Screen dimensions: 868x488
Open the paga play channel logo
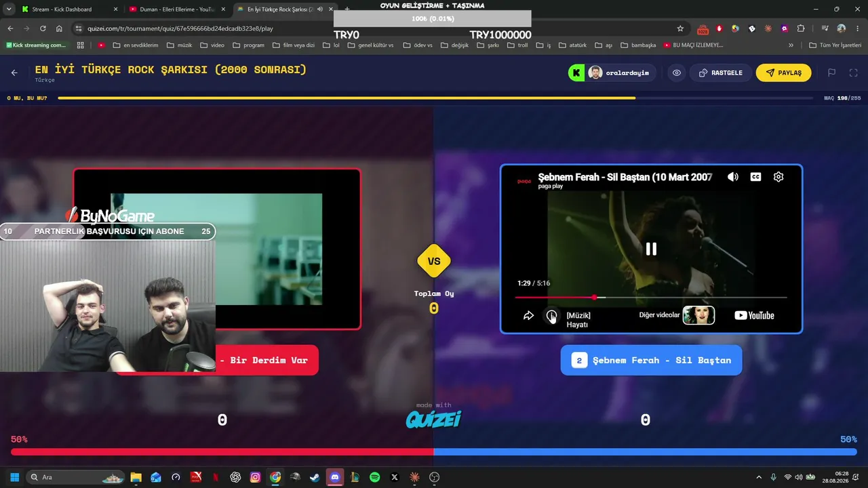pos(524,181)
